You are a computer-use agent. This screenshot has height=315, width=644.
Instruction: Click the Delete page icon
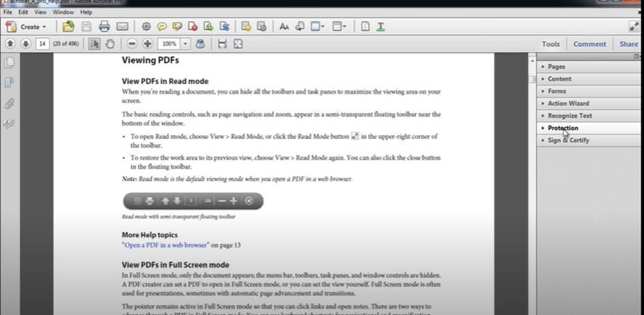(x=193, y=27)
